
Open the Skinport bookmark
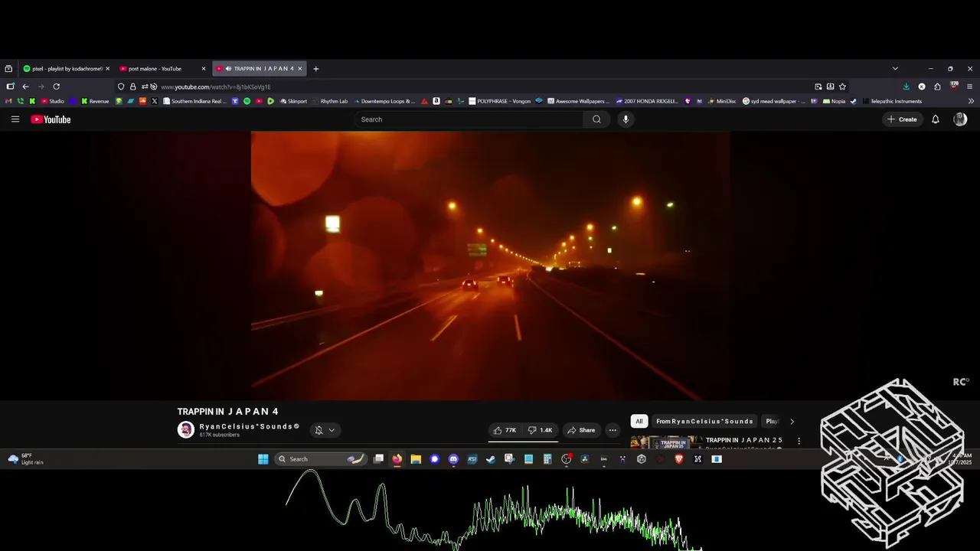click(293, 101)
